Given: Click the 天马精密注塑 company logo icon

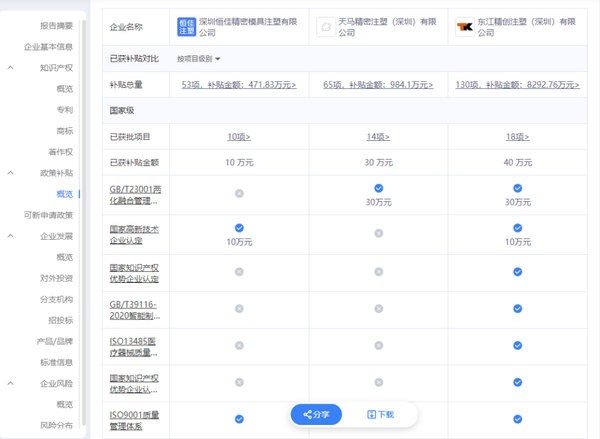Looking at the screenshot, I should tap(326, 27).
